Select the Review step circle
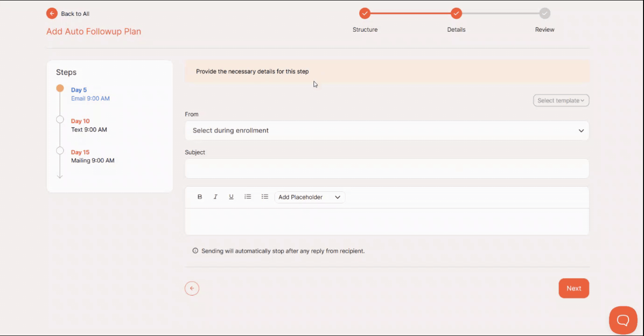Viewport: 644px width, 336px height. click(x=545, y=14)
